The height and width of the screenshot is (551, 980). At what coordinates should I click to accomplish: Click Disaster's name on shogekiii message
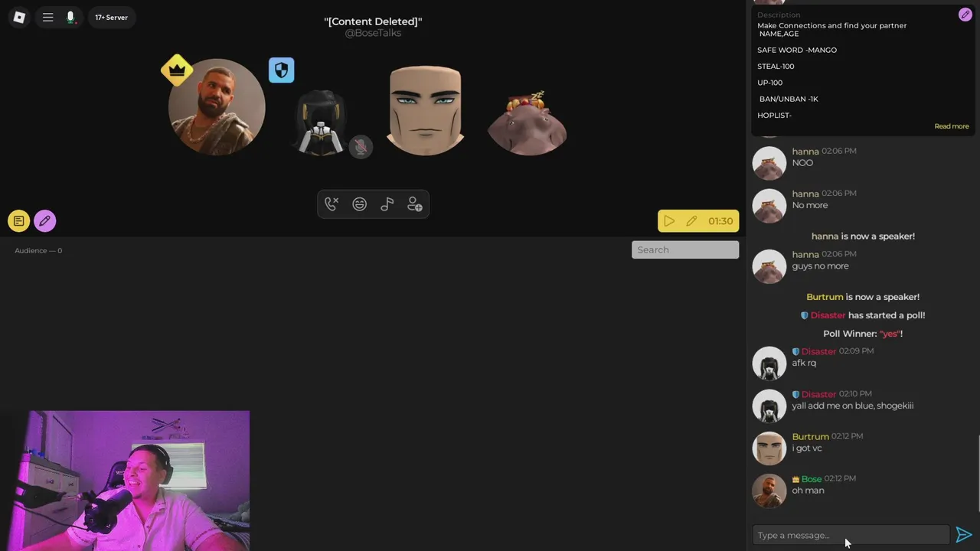click(818, 394)
